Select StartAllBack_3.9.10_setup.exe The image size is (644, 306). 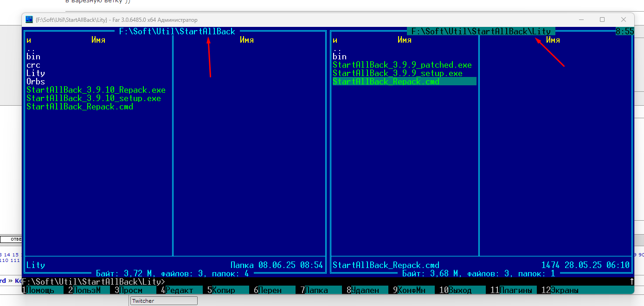[94, 98]
